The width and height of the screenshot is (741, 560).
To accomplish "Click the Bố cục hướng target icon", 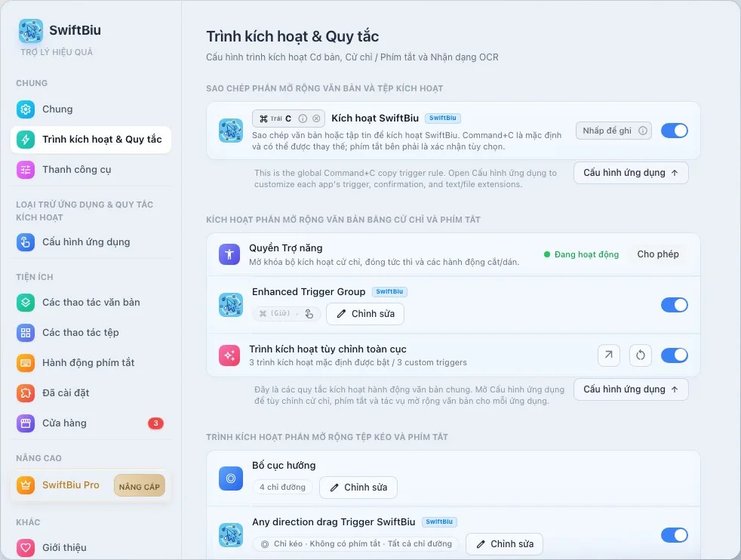I will pyautogui.click(x=231, y=478).
